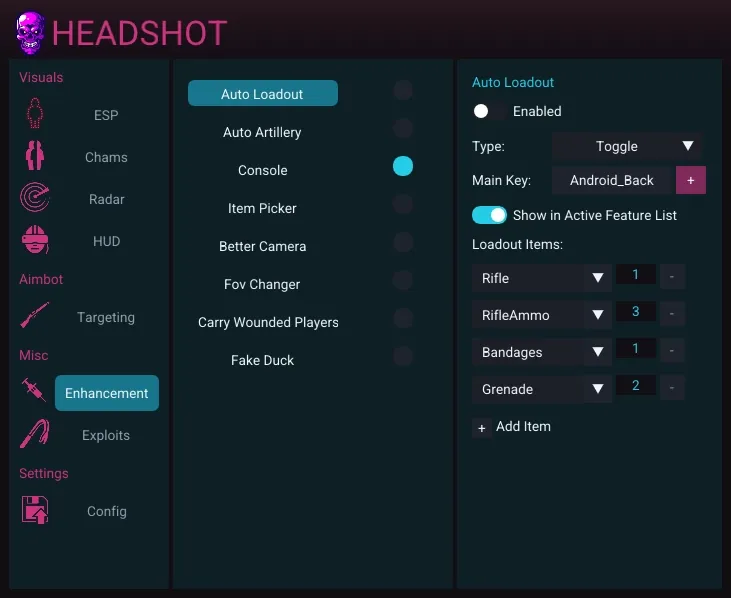Remove the Bandages item with minus button
The width and height of the screenshot is (731, 598).
672,352
